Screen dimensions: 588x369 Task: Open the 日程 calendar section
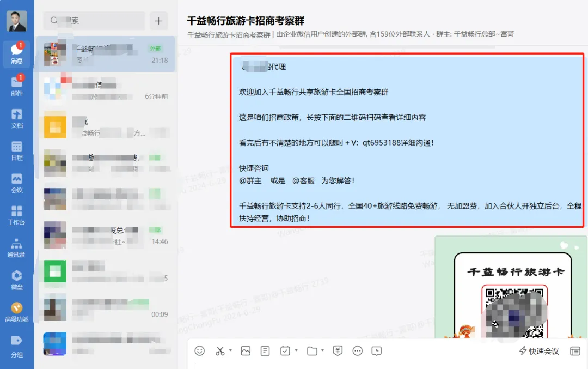point(16,150)
